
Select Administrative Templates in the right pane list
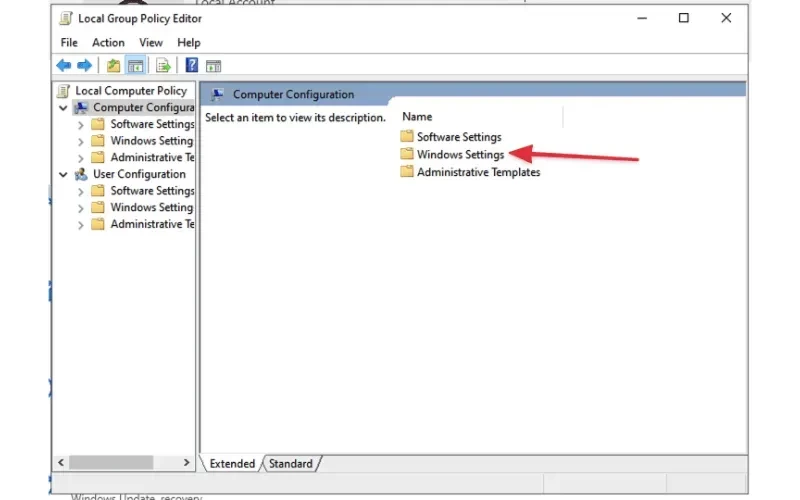point(479,172)
